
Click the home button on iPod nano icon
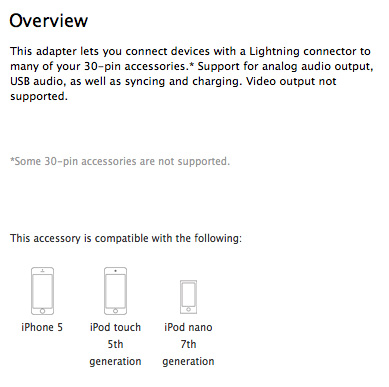(x=188, y=310)
